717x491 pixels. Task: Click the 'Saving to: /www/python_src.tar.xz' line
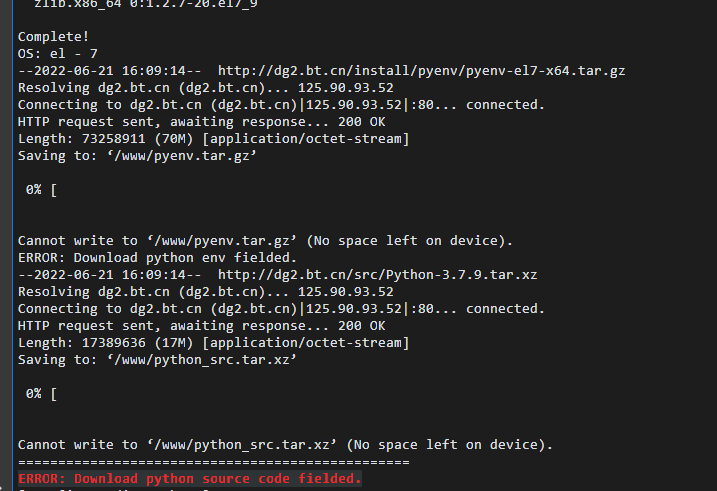(157, 360)
